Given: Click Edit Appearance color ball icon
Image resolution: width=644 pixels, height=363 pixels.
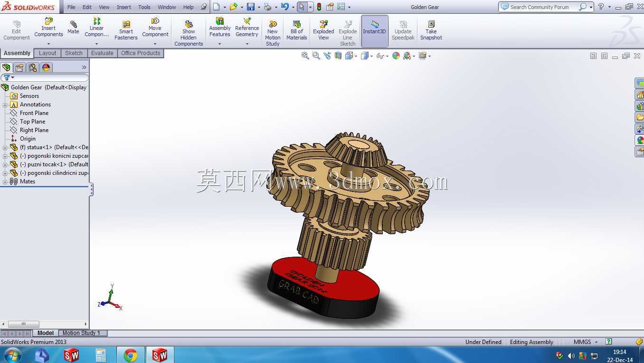Looking at the screenshot, I should [396, 56].
